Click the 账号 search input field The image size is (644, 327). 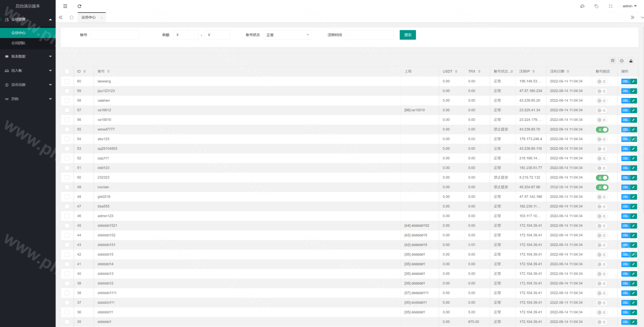tap(115, 35)
